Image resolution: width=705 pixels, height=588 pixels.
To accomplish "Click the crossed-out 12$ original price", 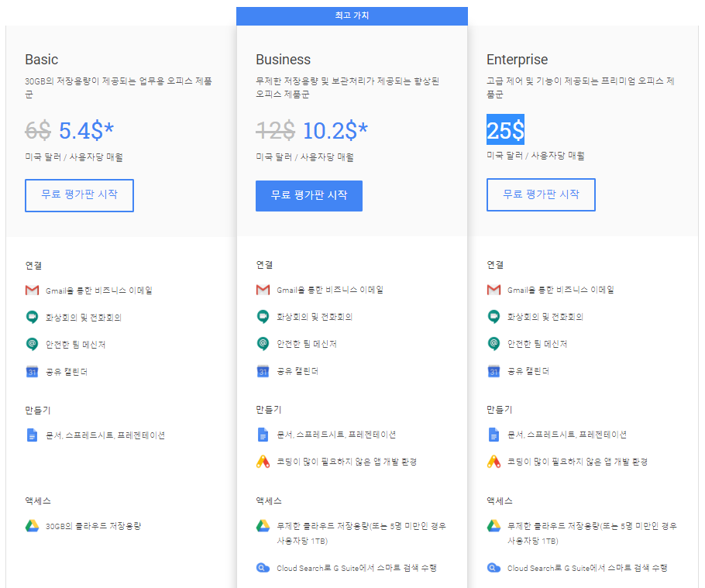I will click(276, 131).
